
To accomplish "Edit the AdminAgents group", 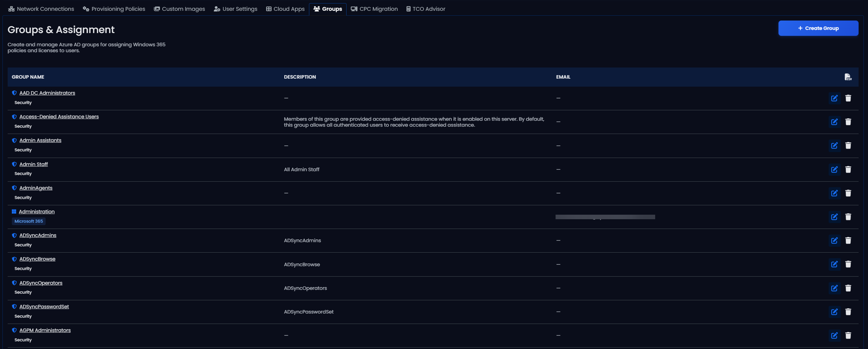I will pyautogui.click(x=834, y=193).
